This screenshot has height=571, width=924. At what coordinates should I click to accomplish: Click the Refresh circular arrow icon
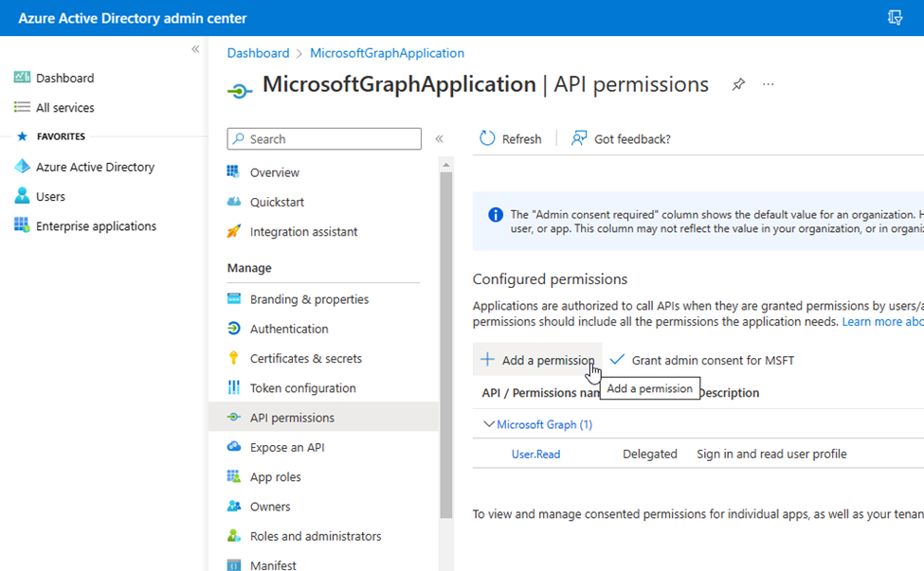[x=487, y=138]
